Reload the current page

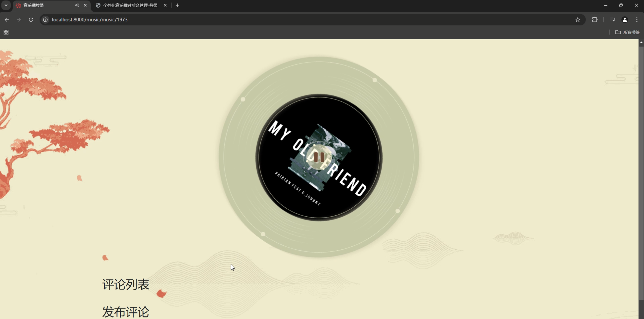pos(31,20)
